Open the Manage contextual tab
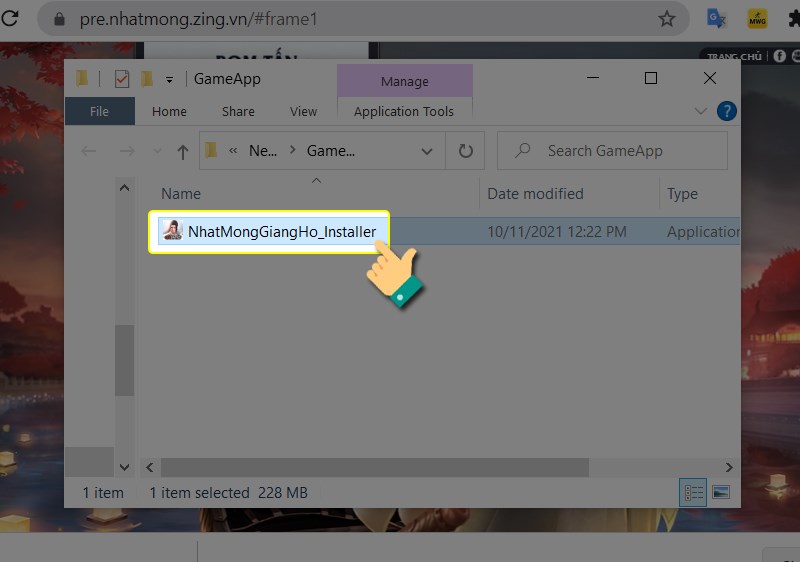Image resolution: width=800 pixels, height=562 pixels. tap(405, 81)
